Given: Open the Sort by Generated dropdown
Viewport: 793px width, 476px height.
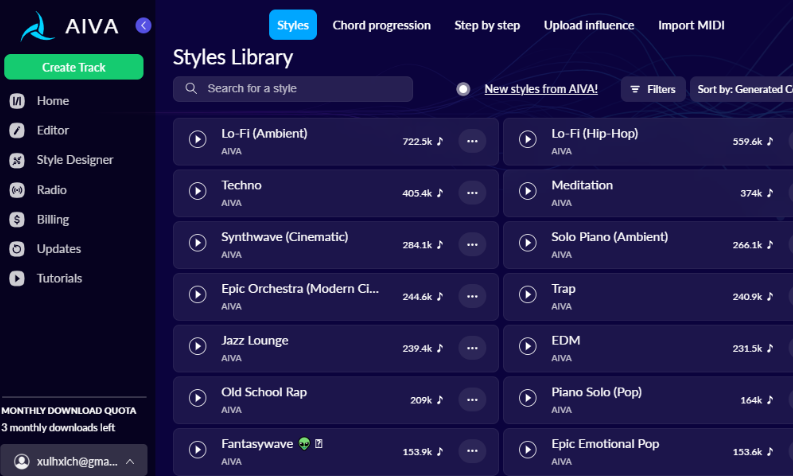Looking at the screenshot, I should (742, 89).
